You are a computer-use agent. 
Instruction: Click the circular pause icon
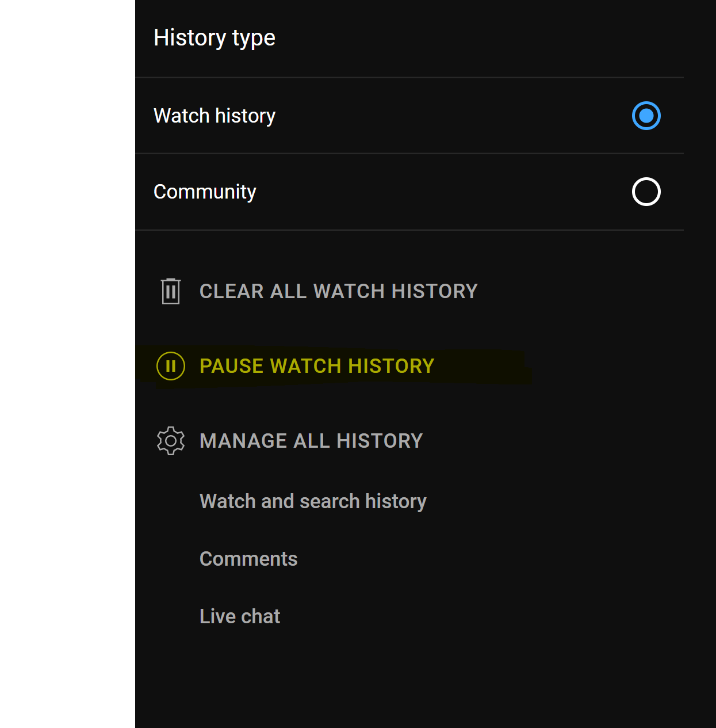pos(171,366)
